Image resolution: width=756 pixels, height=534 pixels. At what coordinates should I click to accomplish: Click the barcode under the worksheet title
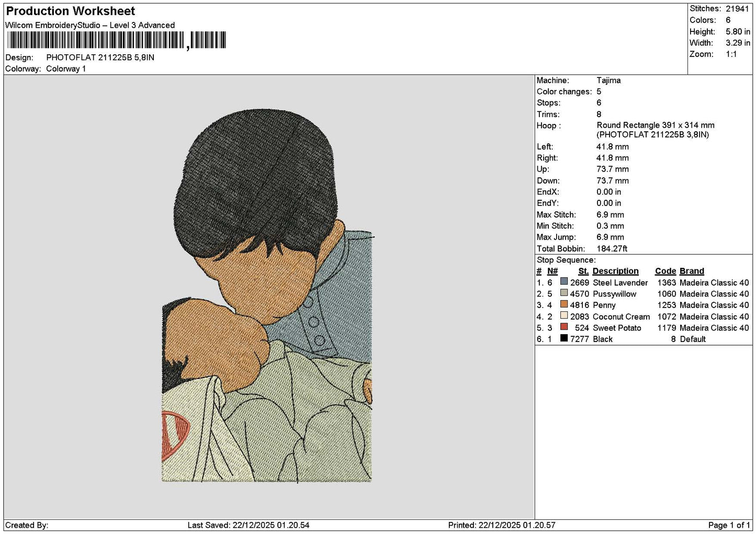coord(116,40)
